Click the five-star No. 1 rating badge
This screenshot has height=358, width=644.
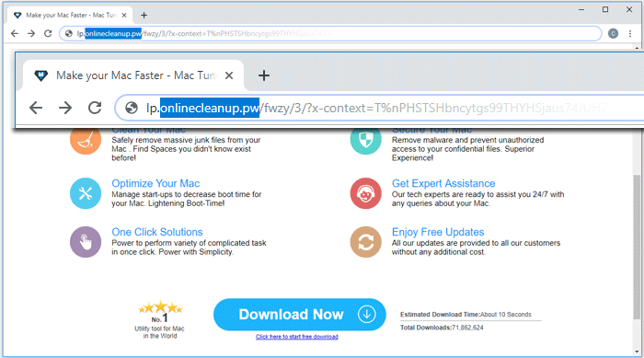tap(160, 319)
